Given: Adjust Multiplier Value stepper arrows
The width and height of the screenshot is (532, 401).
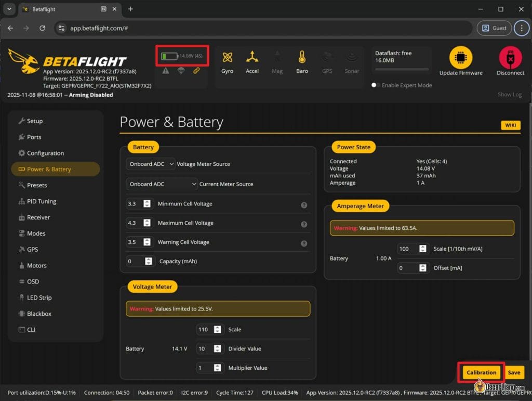Looking at the screenshot, I should click(218, 368).
